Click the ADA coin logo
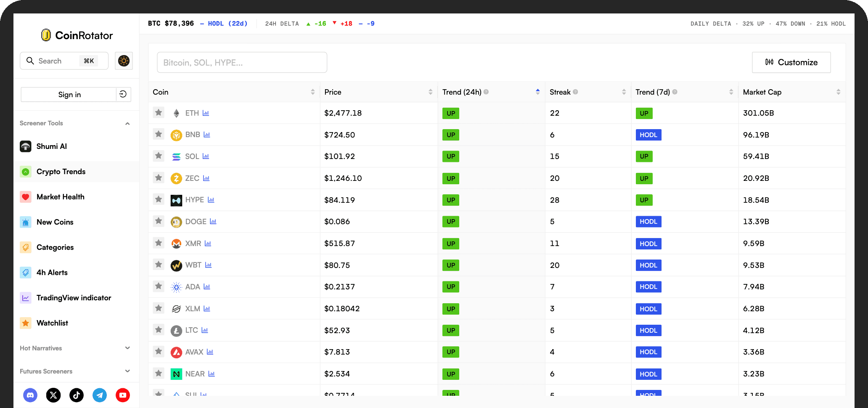868x408 pixels. (176, 287)
